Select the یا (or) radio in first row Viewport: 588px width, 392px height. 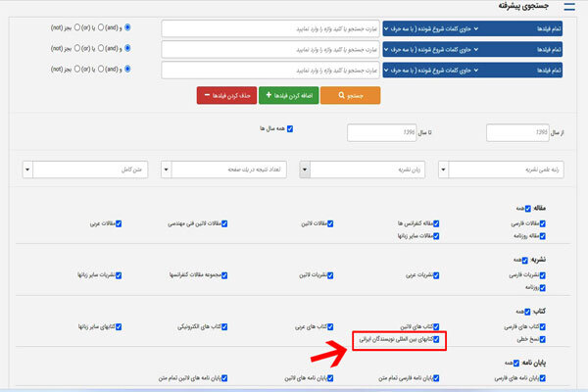103,28
